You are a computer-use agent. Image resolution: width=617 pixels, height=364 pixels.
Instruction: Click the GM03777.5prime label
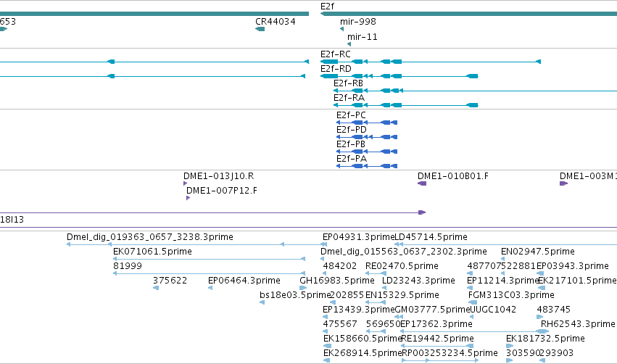tap(432, 310)
